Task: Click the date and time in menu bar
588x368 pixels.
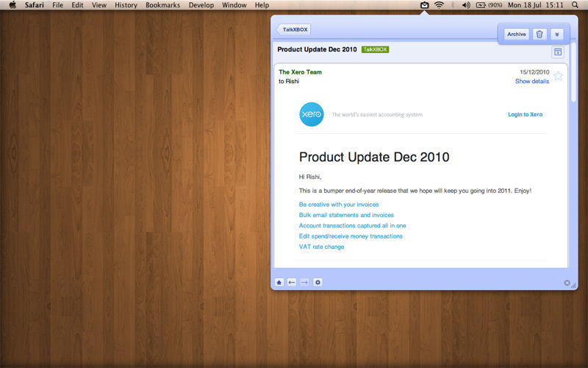Action: pyautogui.click(x=536, y=5)
